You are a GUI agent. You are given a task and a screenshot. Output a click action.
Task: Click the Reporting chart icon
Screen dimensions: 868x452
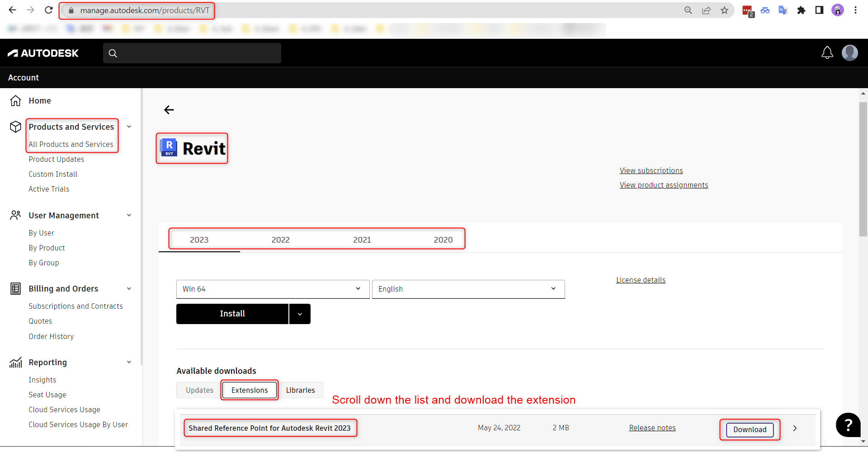(16, 362)
